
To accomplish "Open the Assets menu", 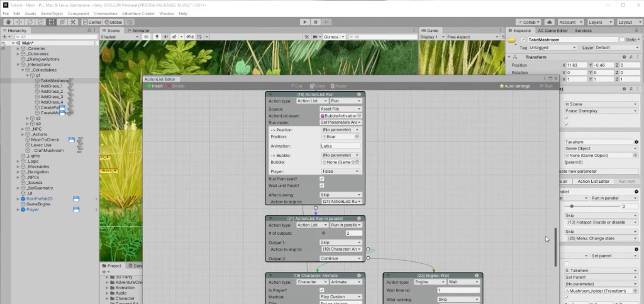I will click(x=30, y=14).
